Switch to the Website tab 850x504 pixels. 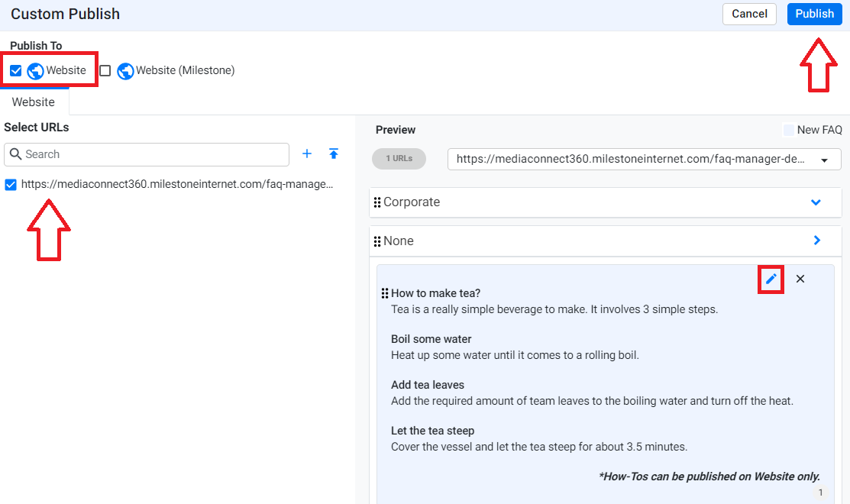pyautogui.click(x=34, y=102)
